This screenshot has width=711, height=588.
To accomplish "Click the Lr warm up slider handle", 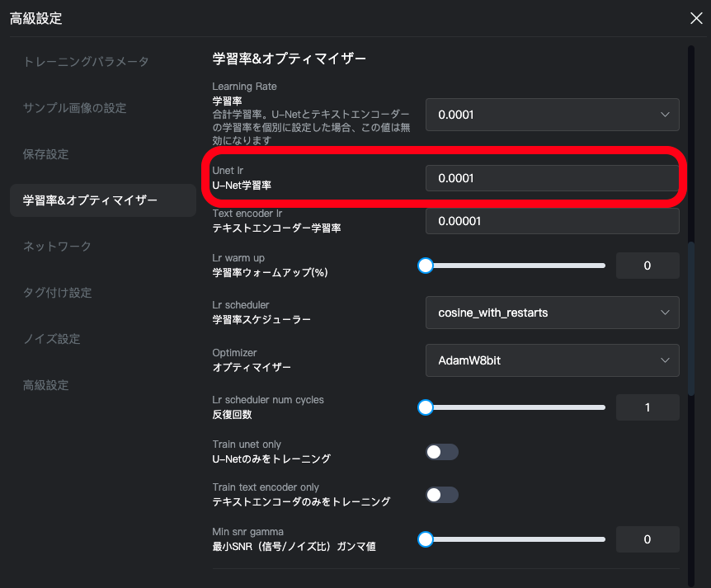I will 426,266.
